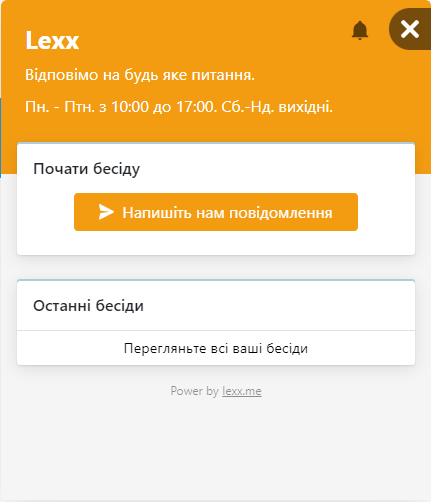Click the Lexx widget title

pyautogui.click(x=52, y=41)
